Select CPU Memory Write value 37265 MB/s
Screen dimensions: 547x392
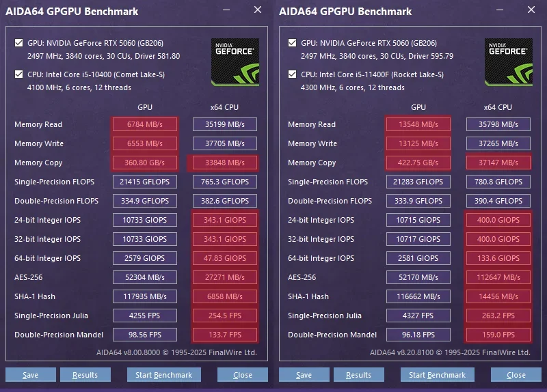[498, 143]
